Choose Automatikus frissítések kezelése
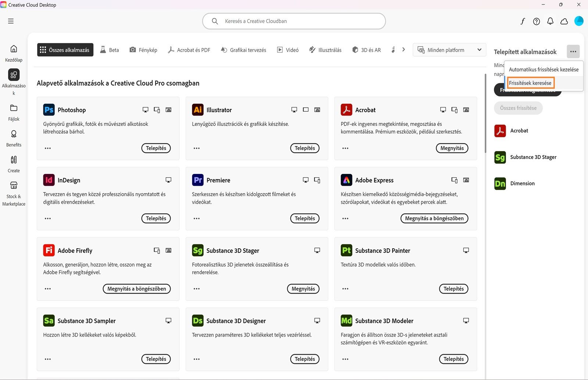The height and width of the screenshot is (380, 588). [x=544, y=70]
